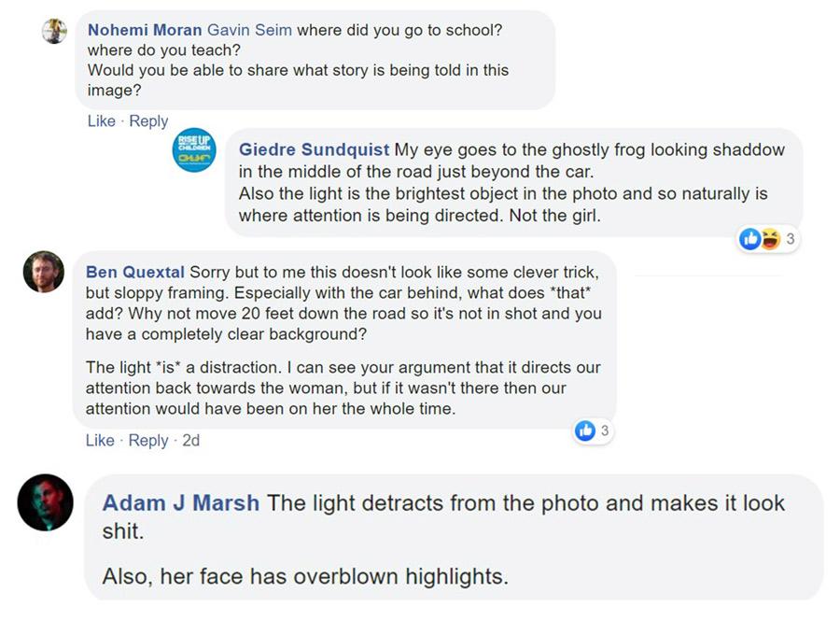Click laughing emoji reaction on Giedre's comment

(x=769, y=239)
